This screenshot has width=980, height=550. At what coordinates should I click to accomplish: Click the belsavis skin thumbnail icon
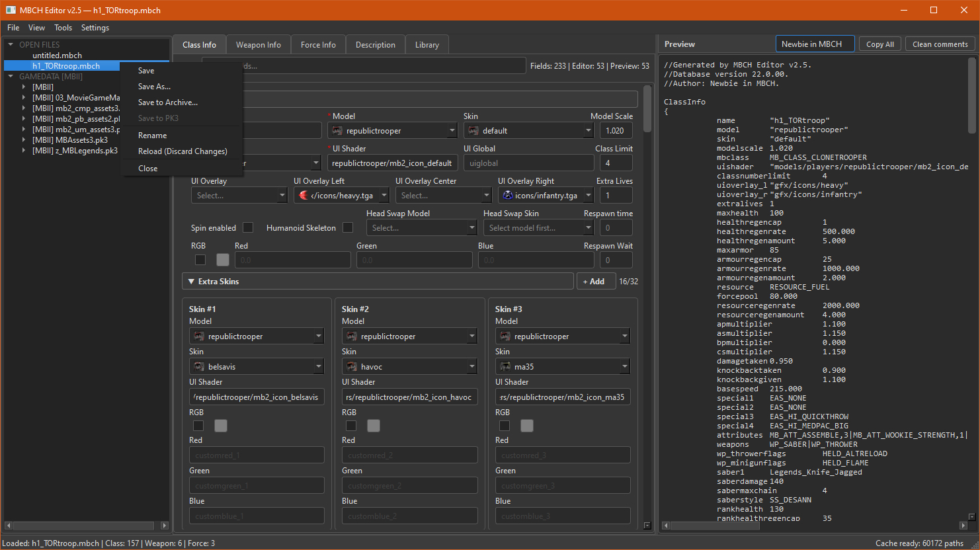point(199,367)
